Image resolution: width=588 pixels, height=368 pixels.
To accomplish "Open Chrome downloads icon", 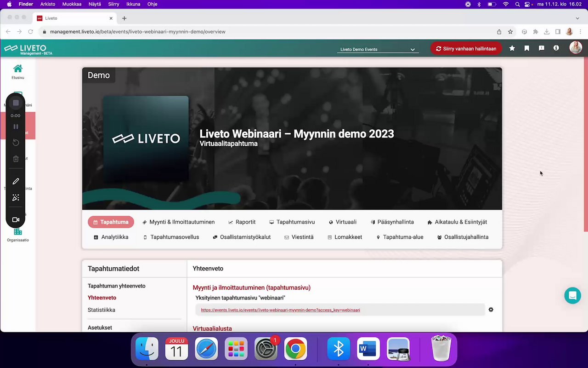I will pos(547,32).
